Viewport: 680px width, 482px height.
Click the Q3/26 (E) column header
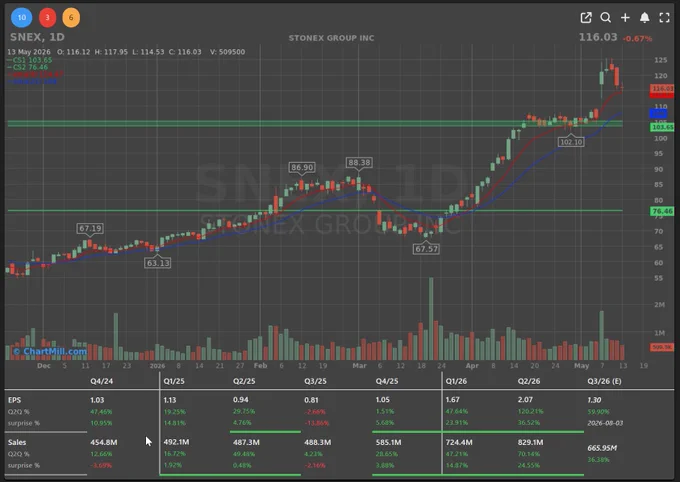[x=604, y=381]
